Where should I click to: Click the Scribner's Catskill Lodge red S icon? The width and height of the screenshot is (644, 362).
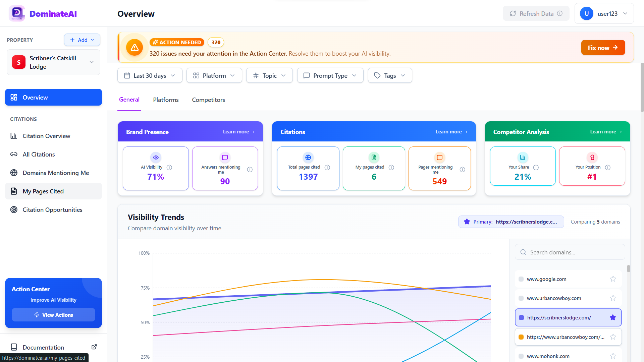point(19,62)
